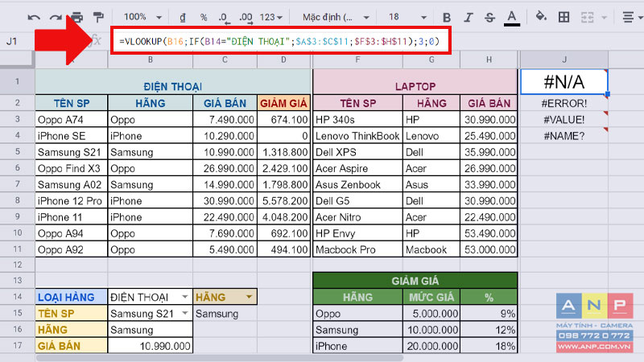Viewport: 644px width, 362px height.
Task: Print the spreadsheet
Action: pos(76,17)
